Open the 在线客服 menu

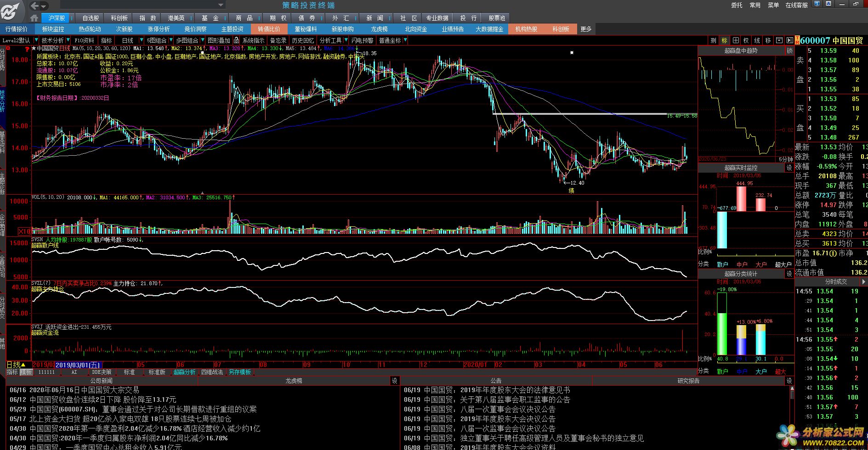pos(796,5)
